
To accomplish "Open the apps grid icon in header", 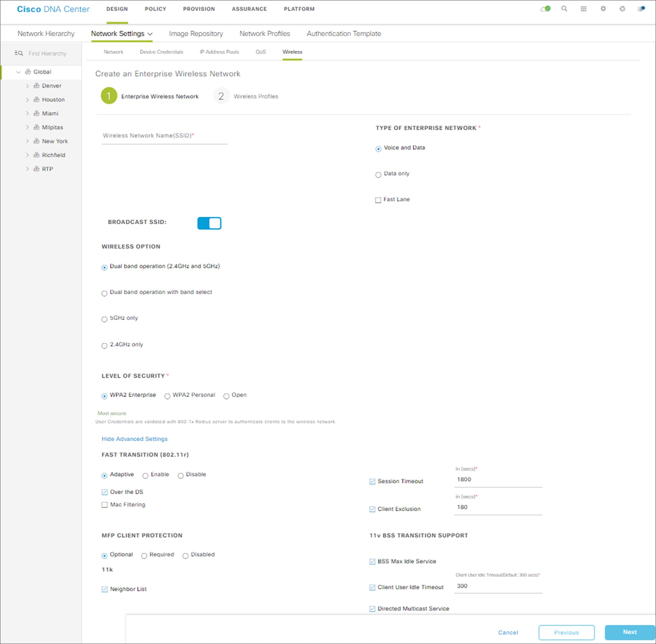I will coord(583,9).
